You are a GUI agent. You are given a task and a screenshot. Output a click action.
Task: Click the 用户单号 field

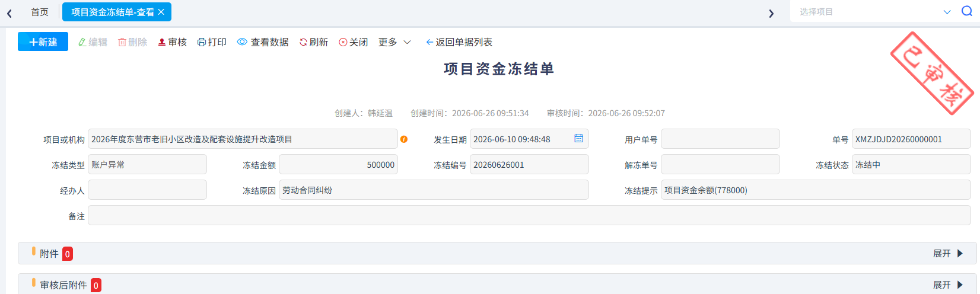(x=720, y=139)
